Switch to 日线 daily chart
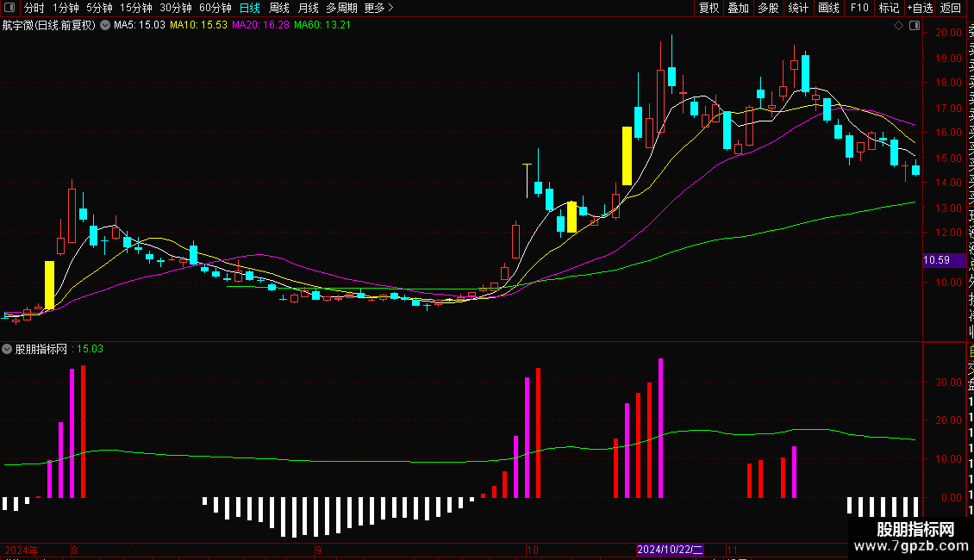974x560 pixels. [x=250, y=8]
